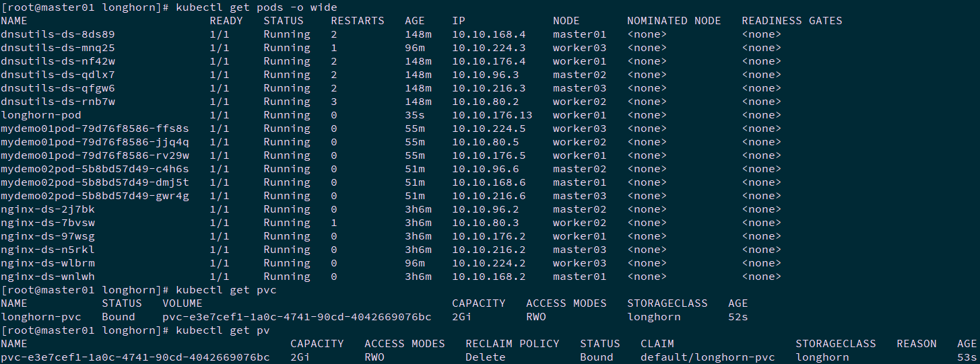Click IP address 10.10.168.2
Screen dimensions: 980x364
489,277
